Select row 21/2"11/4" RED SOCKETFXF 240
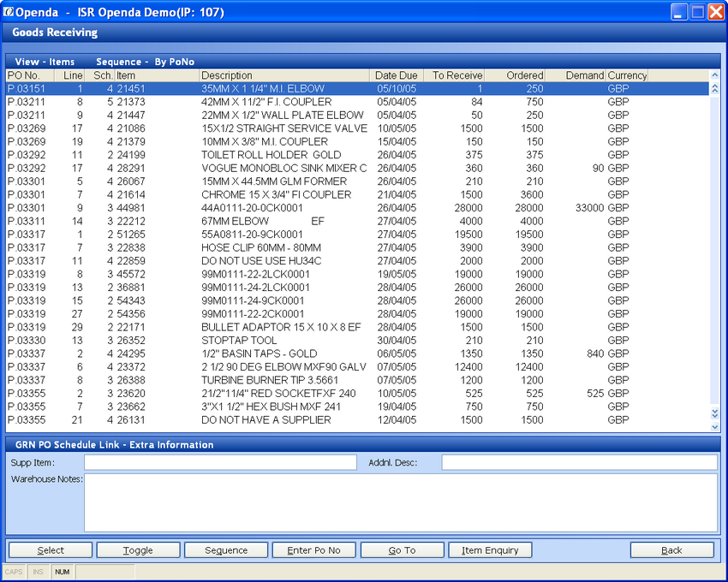728x582 pixels. tap(357, 393)
